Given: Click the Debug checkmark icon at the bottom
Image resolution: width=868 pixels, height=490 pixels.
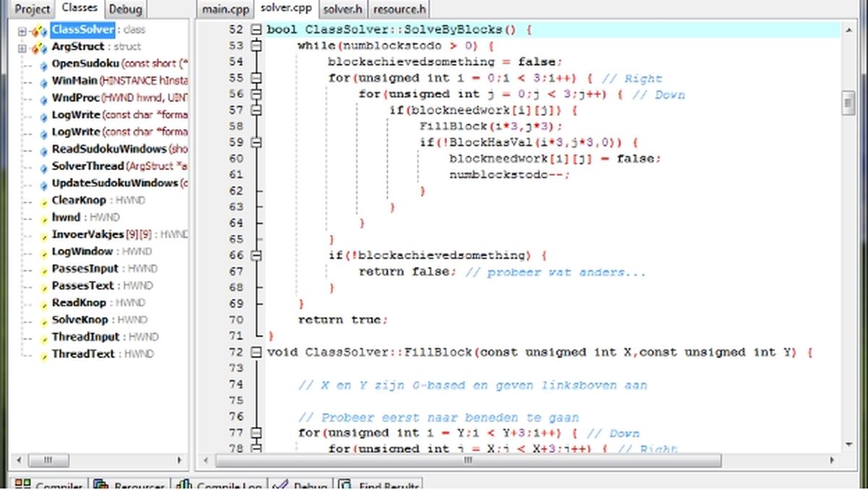Looking at the screenshot, I should pos(285,485).
